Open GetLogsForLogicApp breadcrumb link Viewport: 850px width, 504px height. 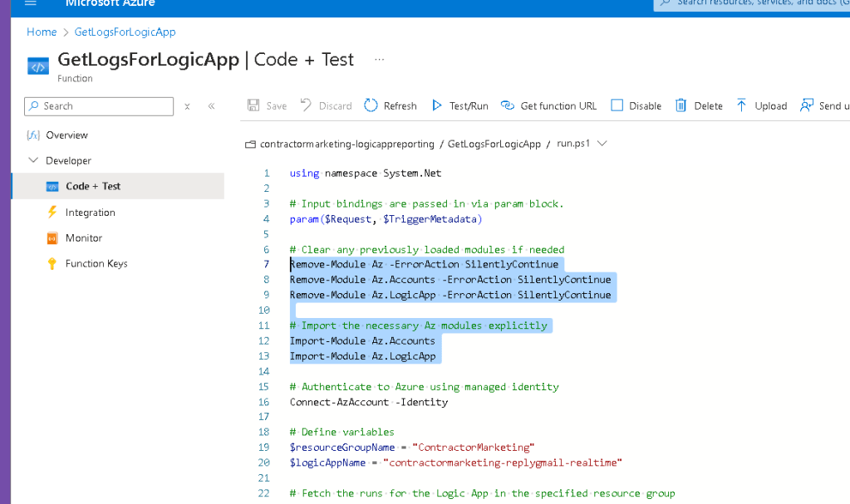125,32
